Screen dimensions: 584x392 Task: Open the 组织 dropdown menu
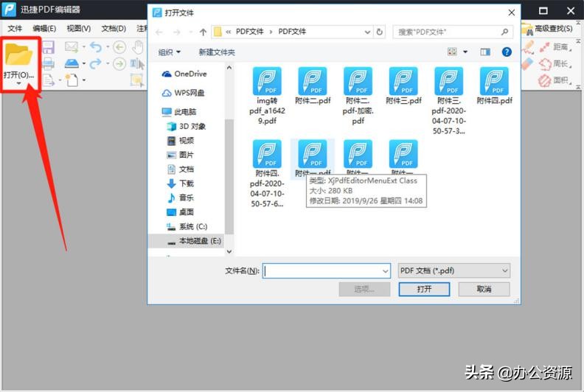click(169, 52)
